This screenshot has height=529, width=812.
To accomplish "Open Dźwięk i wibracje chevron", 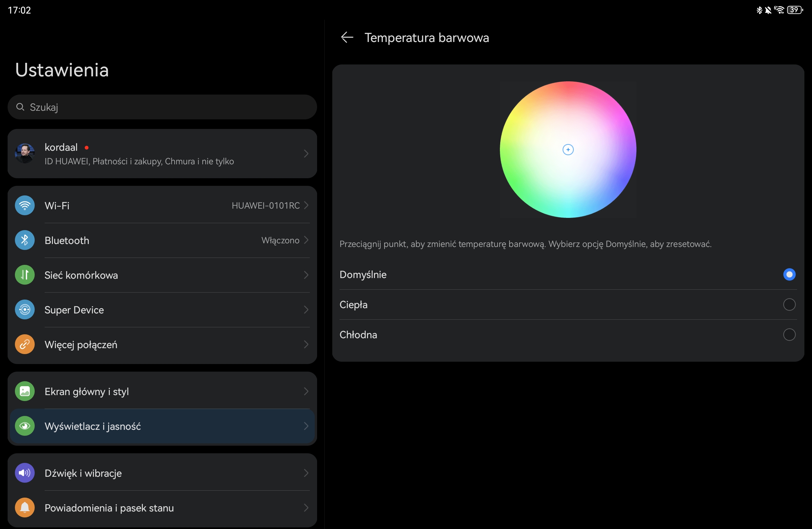I will point(306,473).
